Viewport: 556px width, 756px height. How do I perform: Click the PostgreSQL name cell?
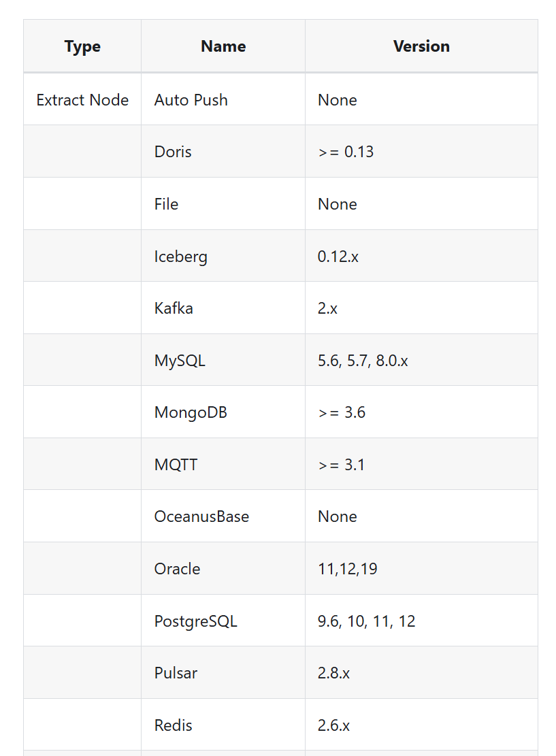195,621
